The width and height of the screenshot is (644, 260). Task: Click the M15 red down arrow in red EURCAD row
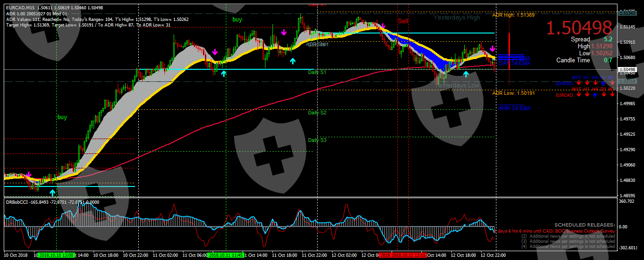[x=578, y=95]
